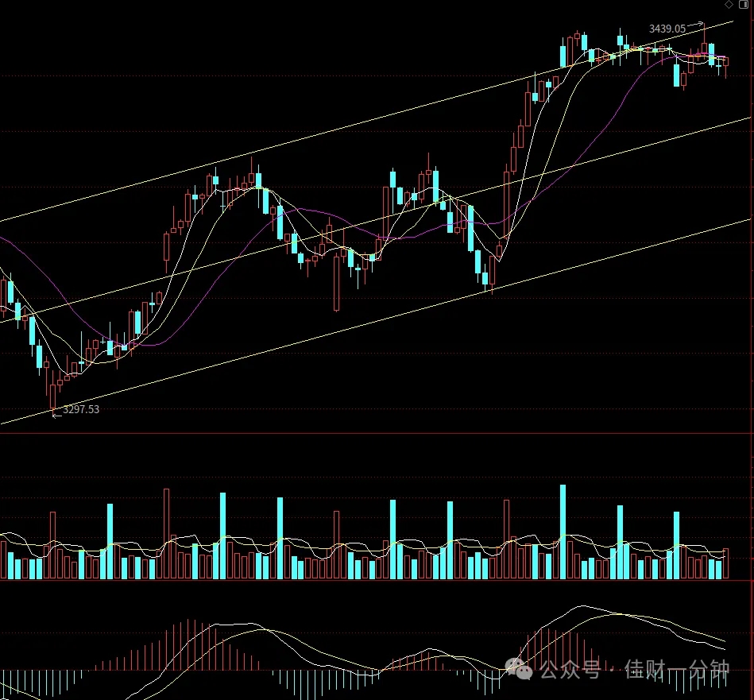754x700 pixels.
Task: Select the 3439.05 high price label
Action: 667,29
